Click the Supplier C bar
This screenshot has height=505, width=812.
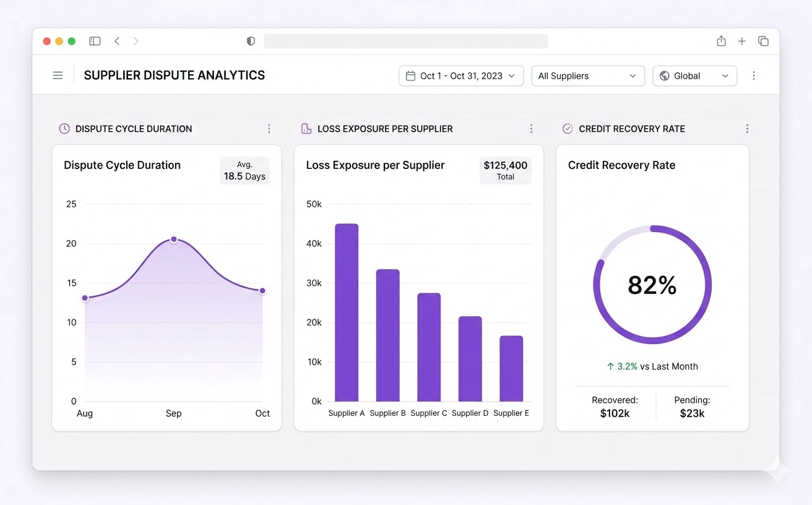(x=429, y=347)
